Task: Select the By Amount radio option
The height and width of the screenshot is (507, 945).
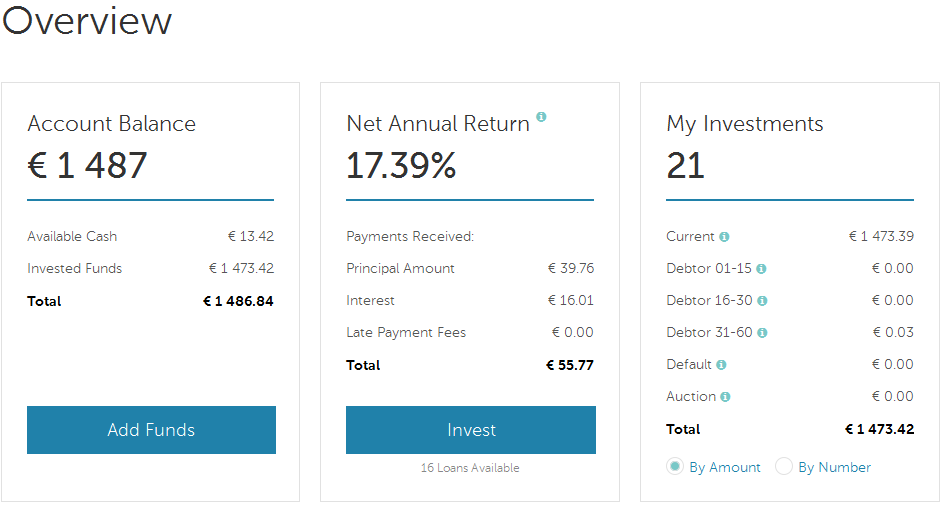Action: 675,466
